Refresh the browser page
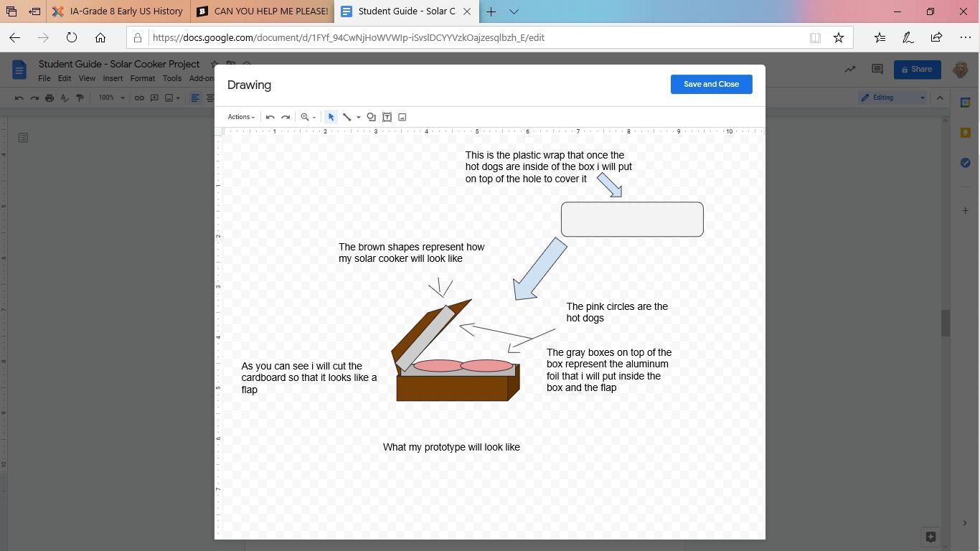The image size is (980, 551). [x=72, y=37]
